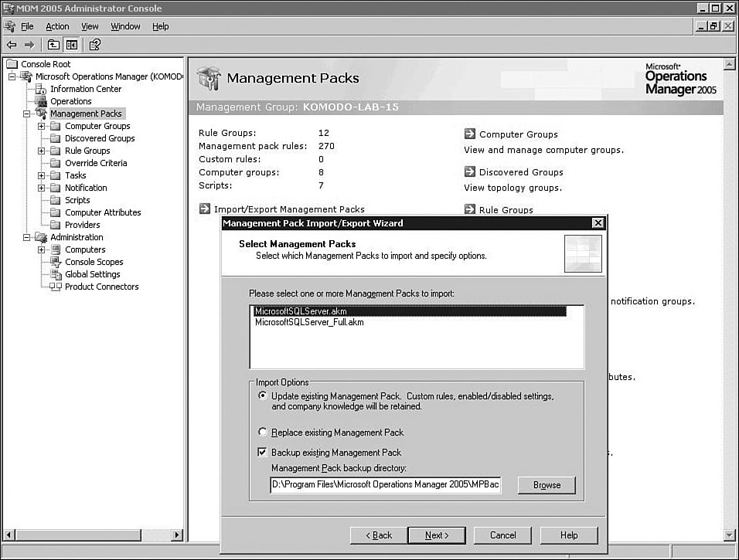The width and height of the screenshot is (739, 560).
Task: Click the Up One Level toolbar icon
Action: tap(53, 45)
